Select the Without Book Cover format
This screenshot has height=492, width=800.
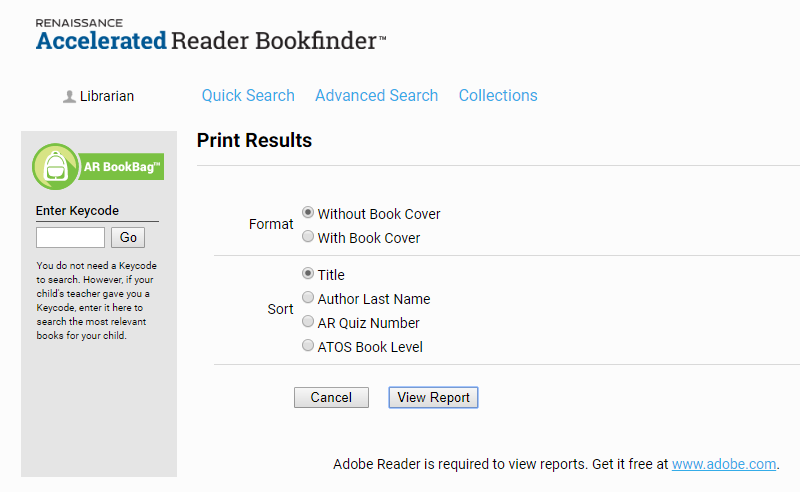pyautogui.click(x=308, y=212)
